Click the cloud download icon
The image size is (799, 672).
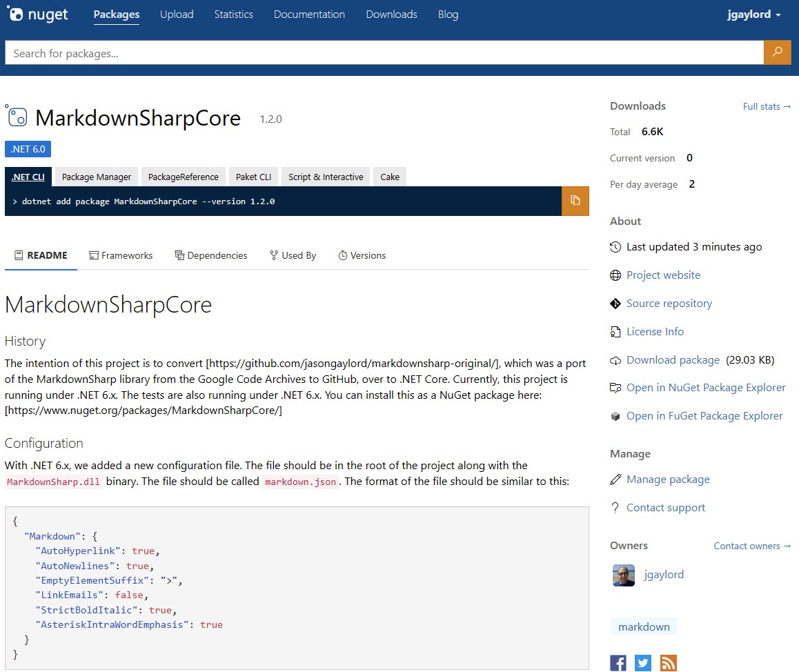(615, 360)
